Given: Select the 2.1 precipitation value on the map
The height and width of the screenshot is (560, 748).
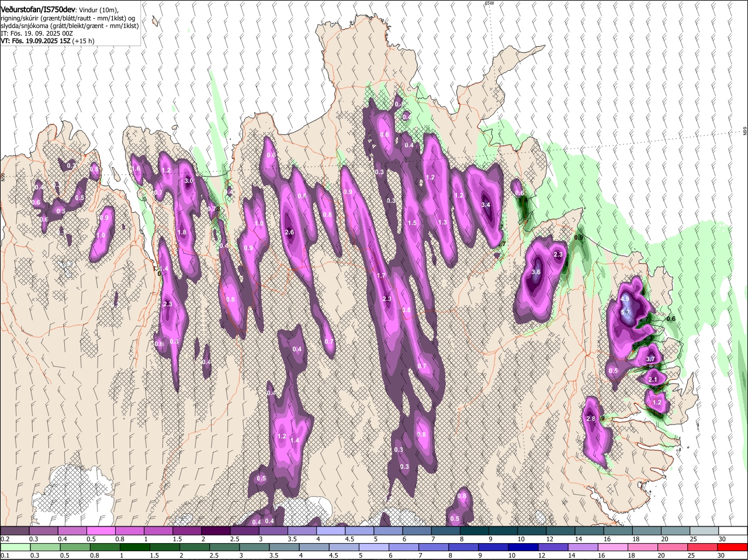Looking at the screenshot, I should click(653, 380).
